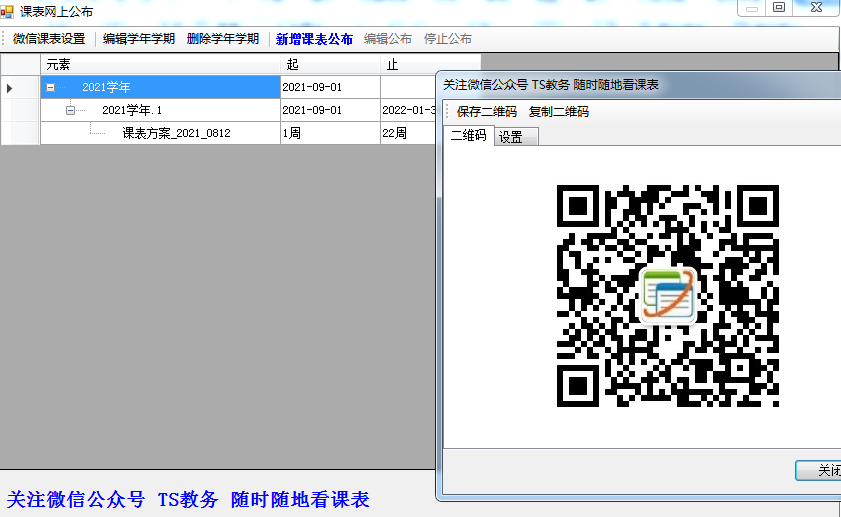This screenshot has width=841, height=517.
Task: Click the greyed 停止公布 toolbar item
Action: (448, 39)
